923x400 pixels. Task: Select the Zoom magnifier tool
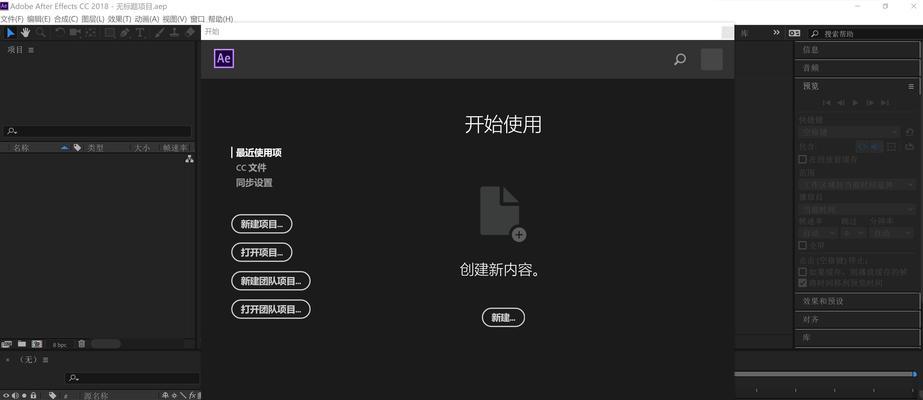41,32
